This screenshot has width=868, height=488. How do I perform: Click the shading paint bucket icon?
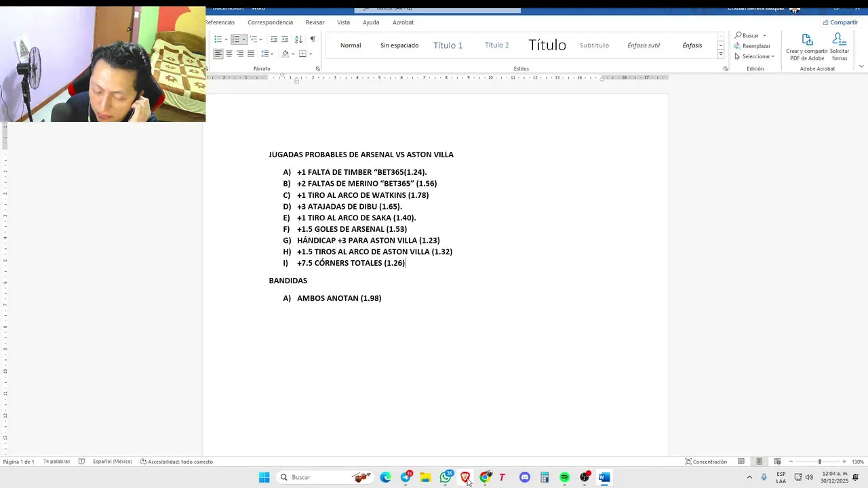click(285, 54)
